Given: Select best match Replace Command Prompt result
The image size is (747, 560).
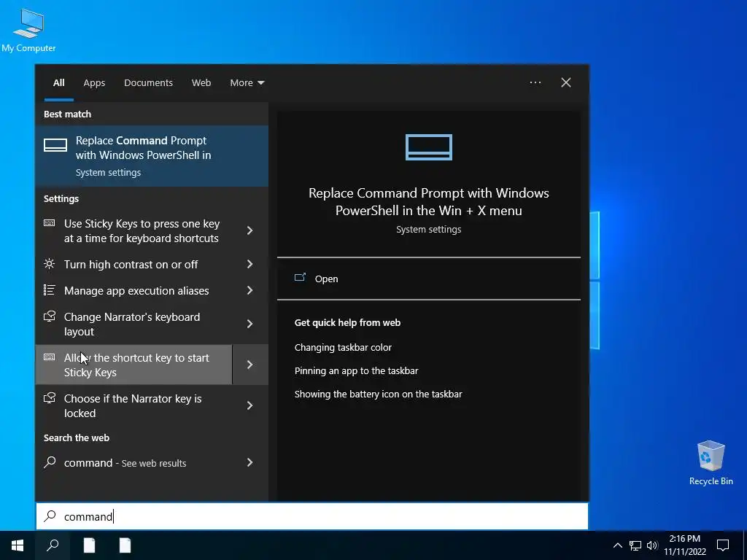Looking at the screenshot, I should coord(152,156).
